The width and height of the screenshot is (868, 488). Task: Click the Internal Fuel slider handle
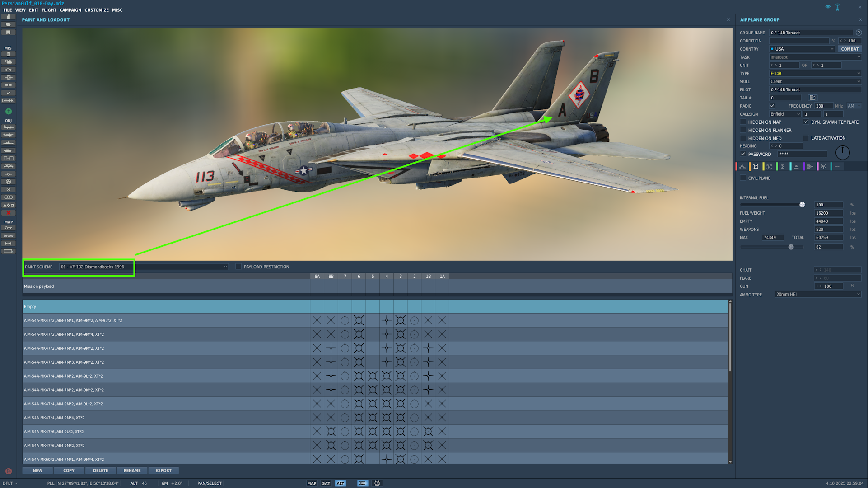click(x=802, y=205)
